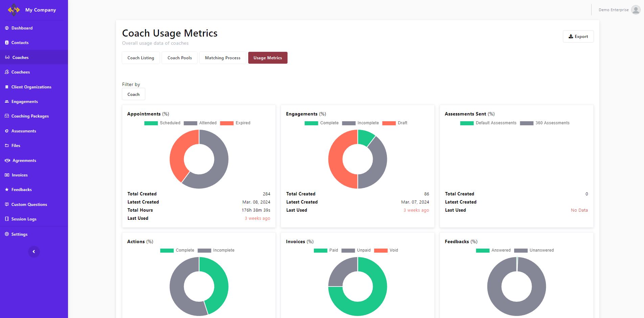Screen dimensions: 644x318
Task: Click the Feedbacks star icon
Action: click(7, 190)
